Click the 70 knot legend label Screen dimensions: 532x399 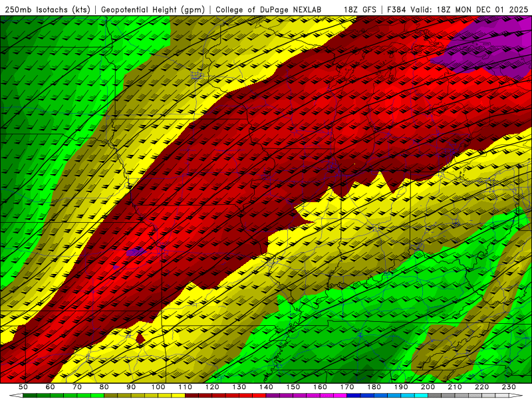(x=77, y=387)
